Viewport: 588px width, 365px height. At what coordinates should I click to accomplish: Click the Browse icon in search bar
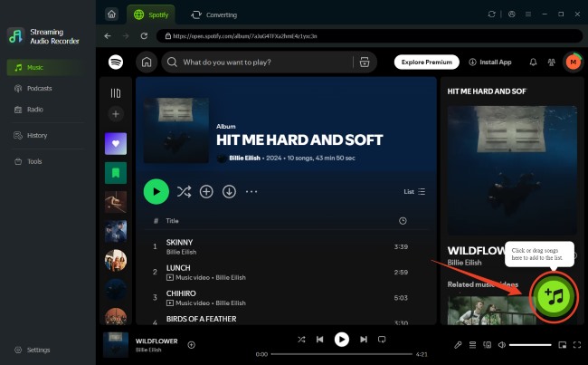point(365,62)
